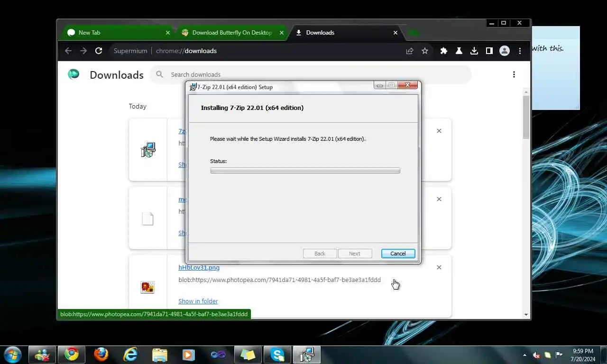
Task: Go back in browser history
Action: tap(68, 51)
